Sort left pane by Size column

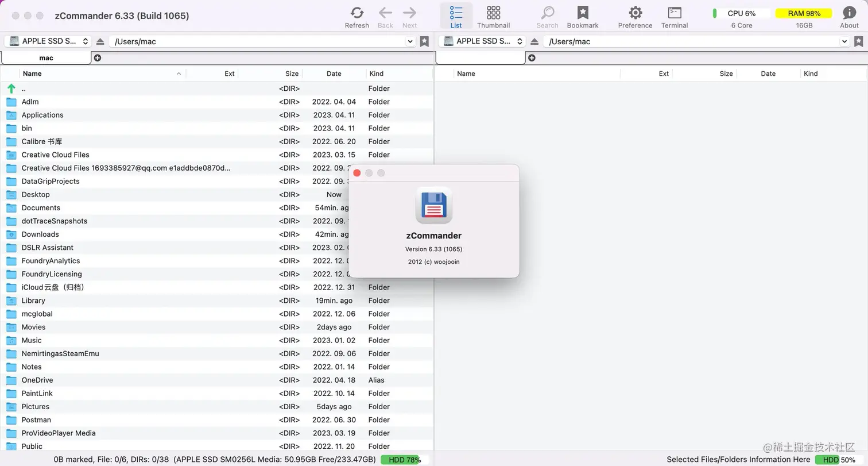(270, 74)
